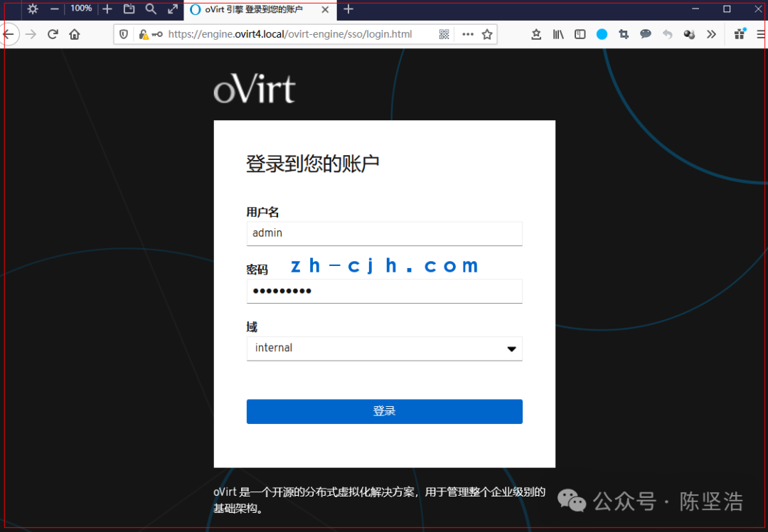
Task: Click the saved login key icon
Action: click(x=157, y=34)
